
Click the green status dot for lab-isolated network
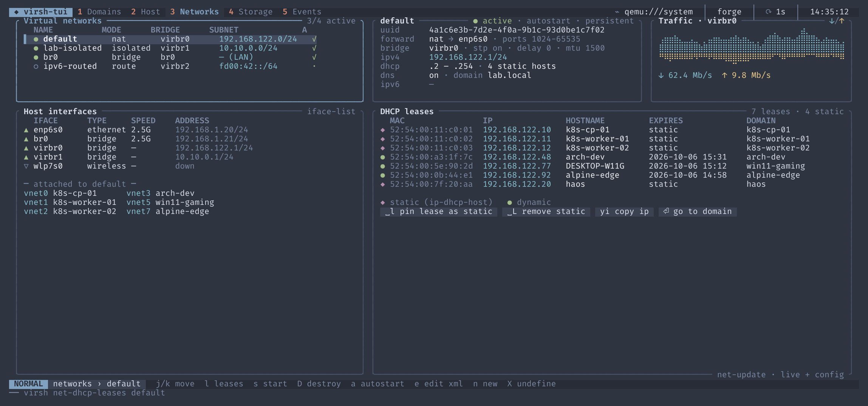coord(36,48)
